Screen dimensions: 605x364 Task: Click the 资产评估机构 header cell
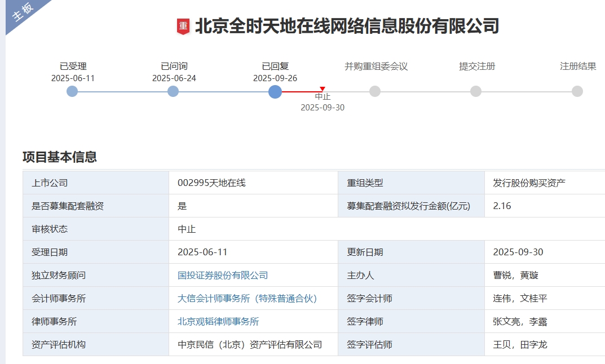click(96, 344)
